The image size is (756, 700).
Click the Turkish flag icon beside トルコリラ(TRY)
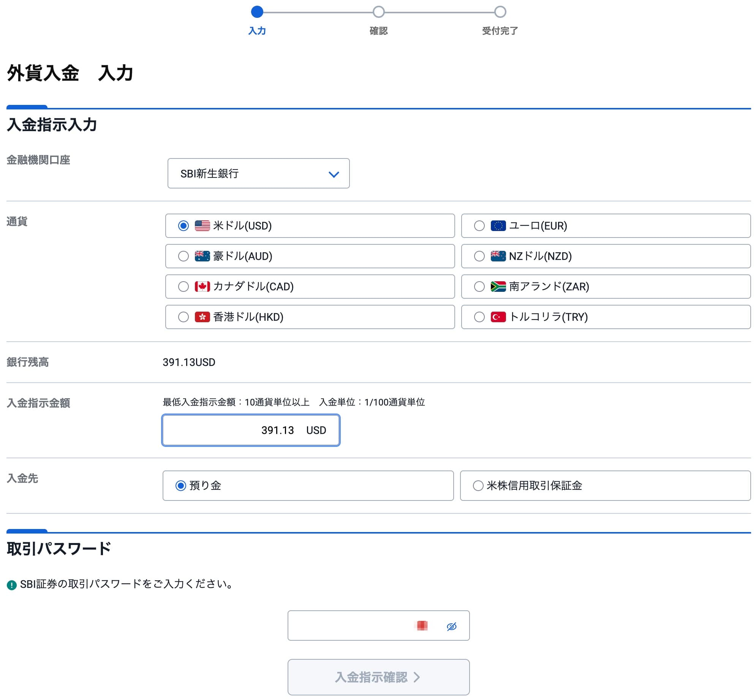pyautogui.click(x=498, y=317)
